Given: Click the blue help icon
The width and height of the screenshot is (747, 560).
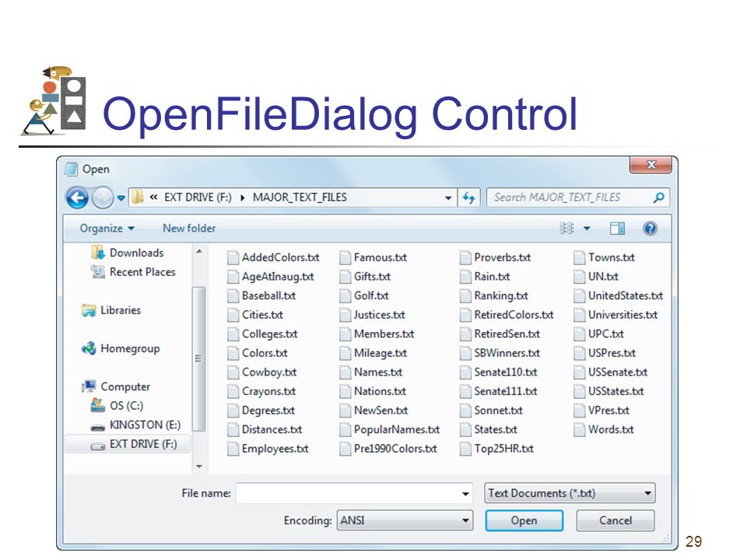Looking at the screenshot, I should [650, 229].
